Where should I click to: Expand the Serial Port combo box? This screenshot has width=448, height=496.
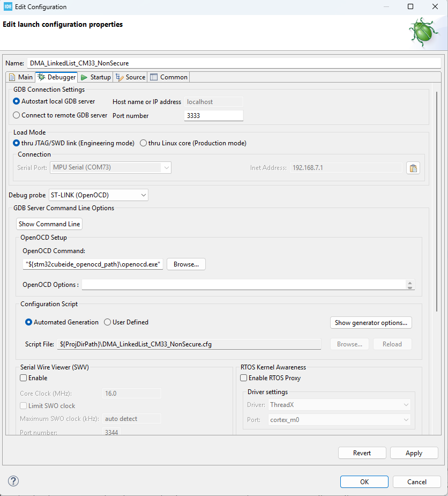(110, 167)
